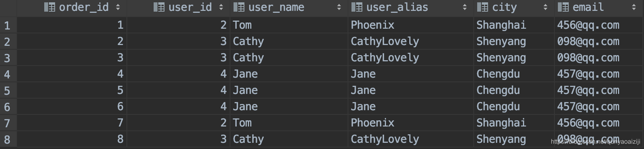Click user_alias cell Jane in row 6
Viewport: 644px width, 149px height.
click(411, 107)
